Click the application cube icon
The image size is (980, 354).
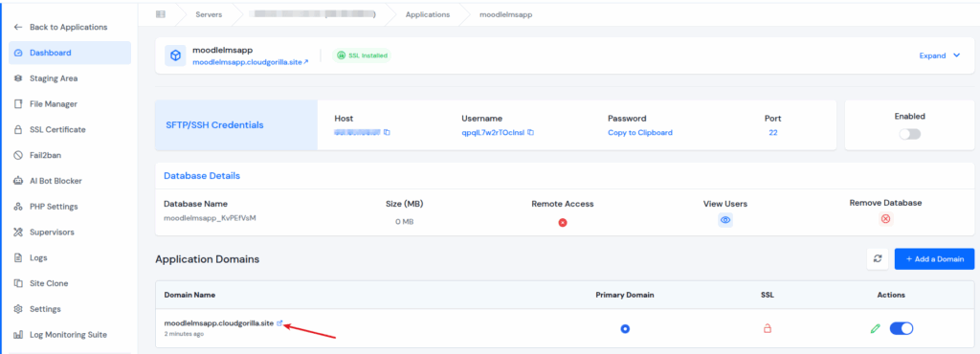pos(176,55)
